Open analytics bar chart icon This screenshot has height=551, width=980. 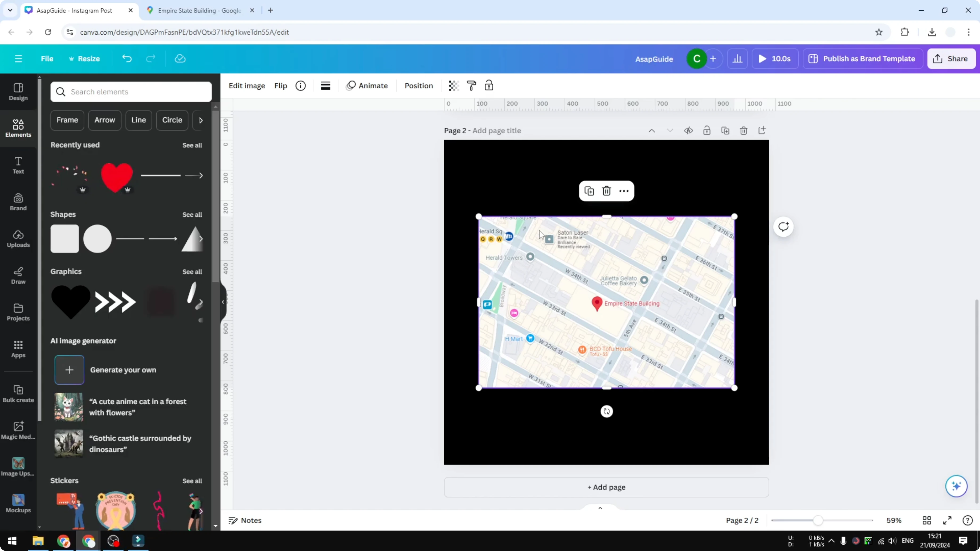coord(737,59)
